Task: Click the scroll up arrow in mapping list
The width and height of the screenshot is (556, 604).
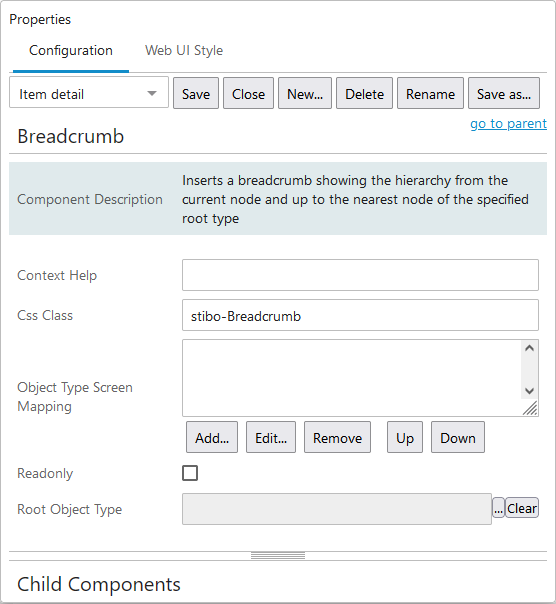Action: tap(529, 348)
